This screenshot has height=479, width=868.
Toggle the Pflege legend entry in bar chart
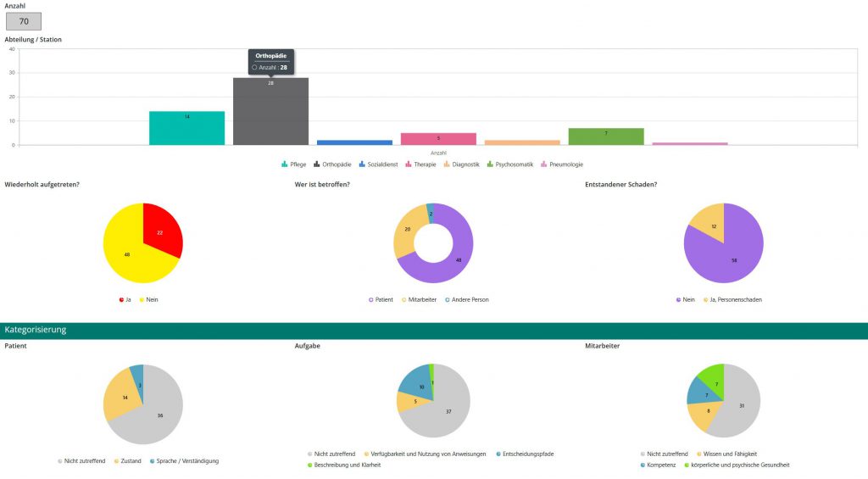pyautogui.click(x=296, y=164)
